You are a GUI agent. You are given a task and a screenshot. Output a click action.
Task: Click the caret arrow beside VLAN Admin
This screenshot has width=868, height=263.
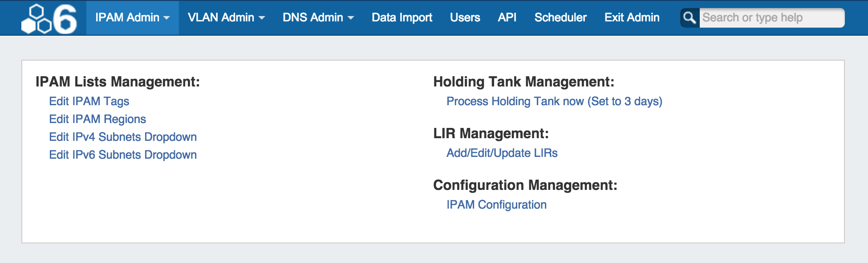[262, 18]
